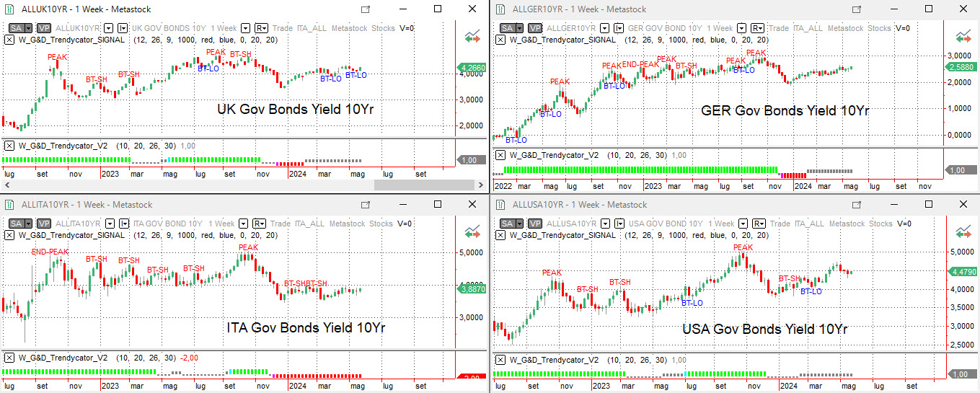Click the VP button in the ALLUSA10YR chart
Viewport: 980px width, 393px height.
point(536,224)
